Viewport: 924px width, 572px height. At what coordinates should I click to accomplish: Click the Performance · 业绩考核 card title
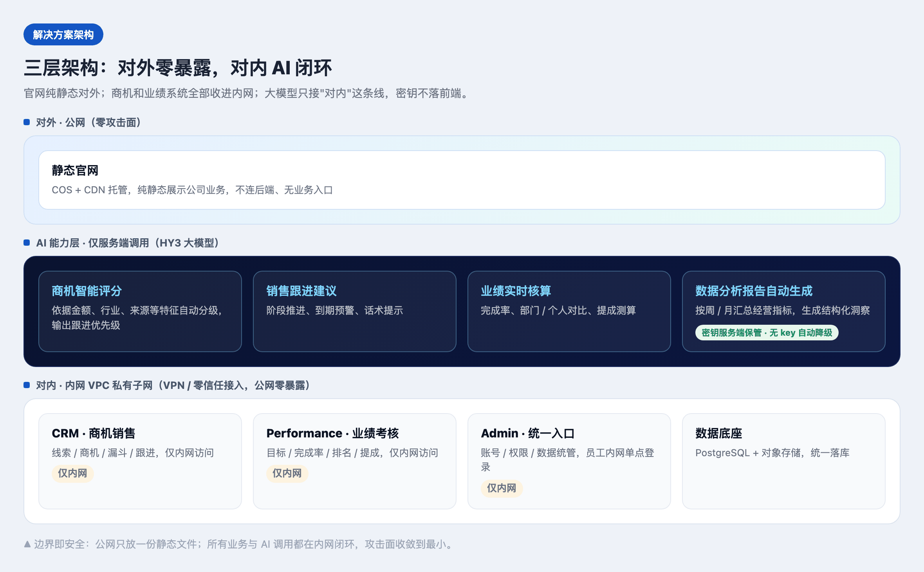tap(333, 433)
